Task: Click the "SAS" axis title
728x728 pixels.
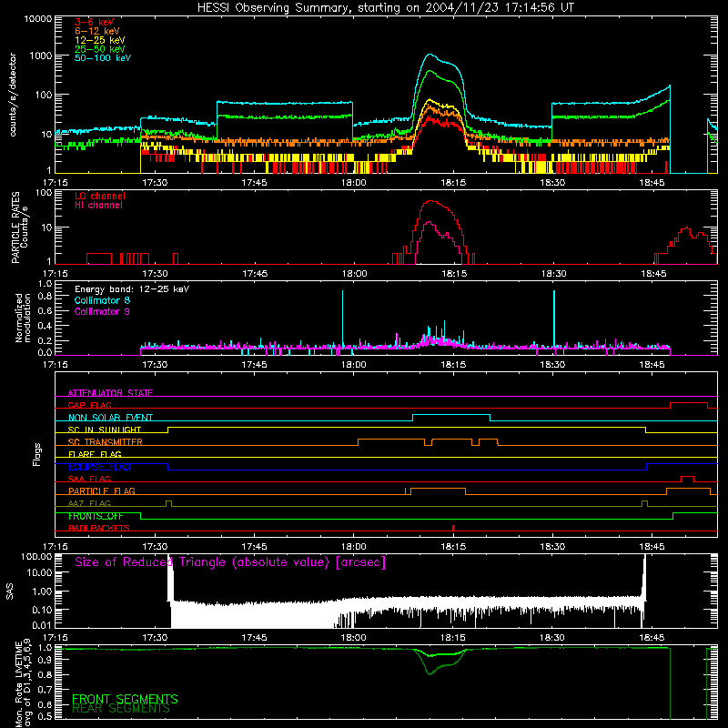Action: pos(9,591)
